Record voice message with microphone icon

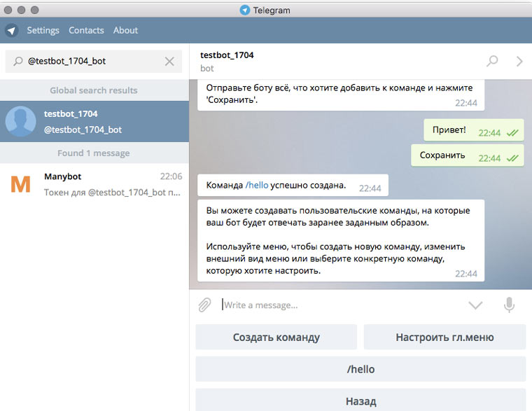pyautogui.click(x=509, y=305)
